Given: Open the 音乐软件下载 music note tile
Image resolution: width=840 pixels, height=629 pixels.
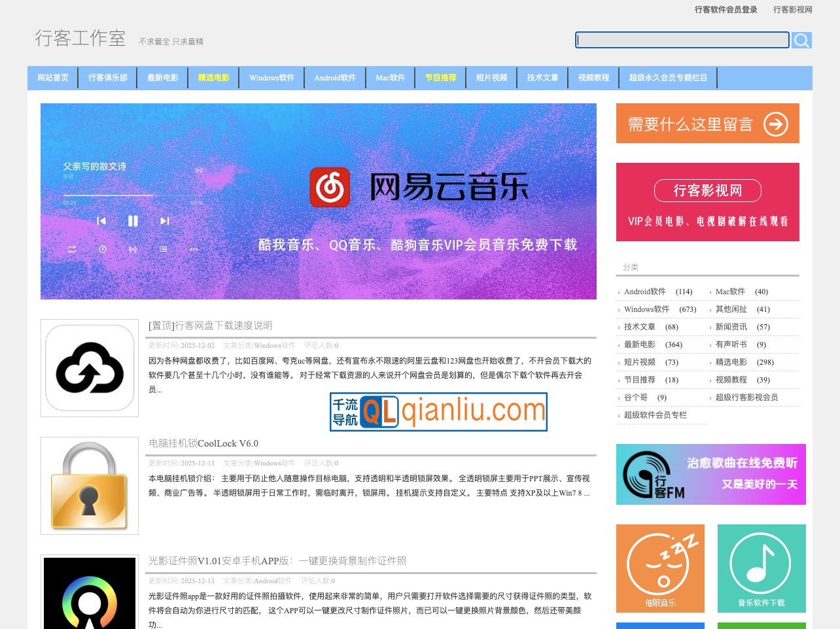Looking at the screenshot, I should tap(761, 568).
